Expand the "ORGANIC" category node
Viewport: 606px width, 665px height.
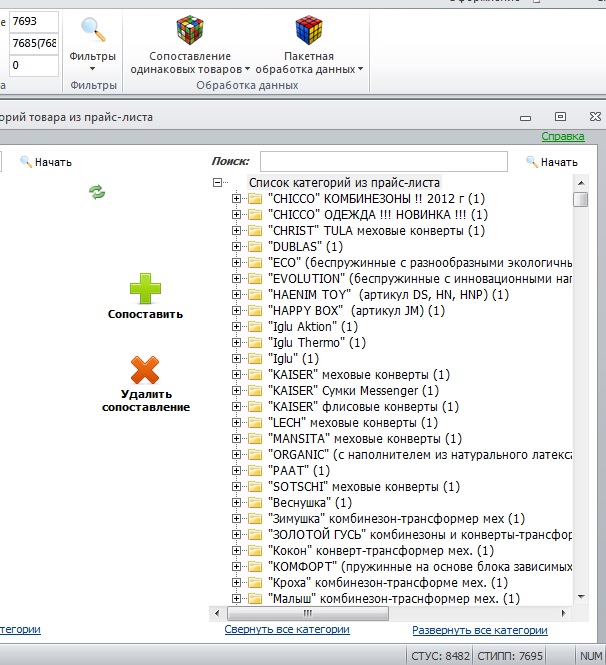[236, 455]
